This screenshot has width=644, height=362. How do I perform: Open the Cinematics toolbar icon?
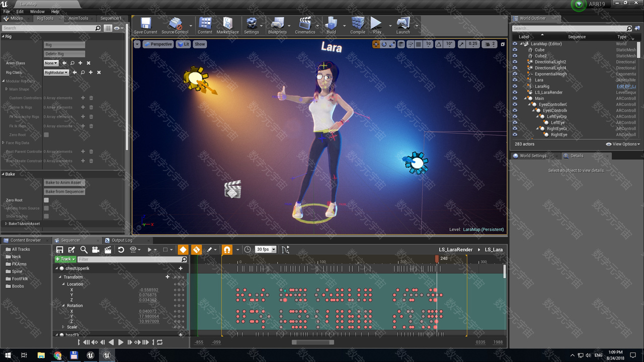click(305, 25)
